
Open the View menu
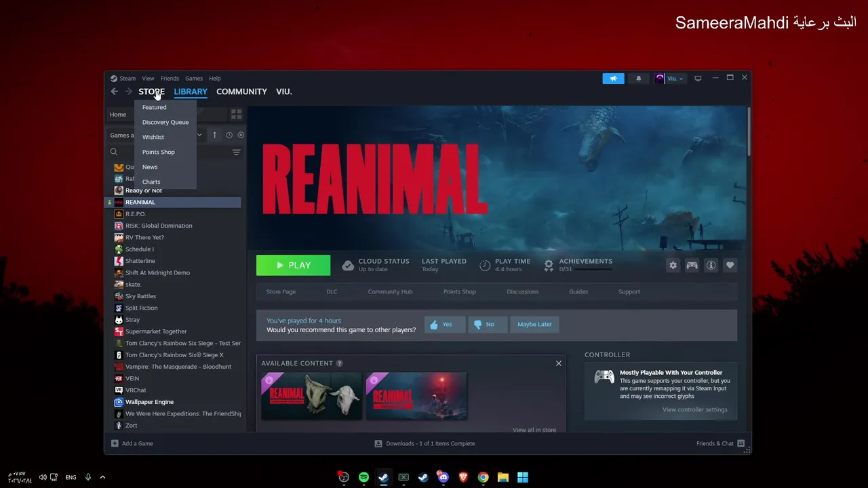[148, 79]
